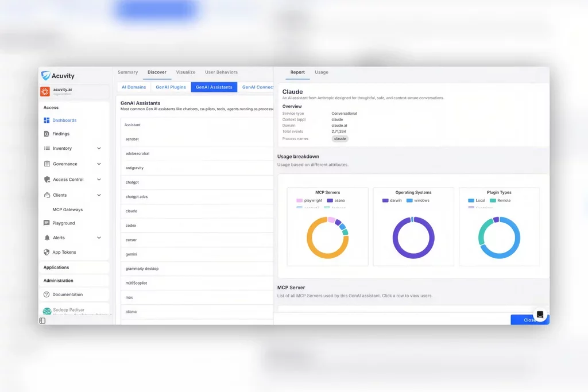This screenshot has height=392, width=588.
Task: Switch to the User Behaviors tab
Action: [221, 72]
